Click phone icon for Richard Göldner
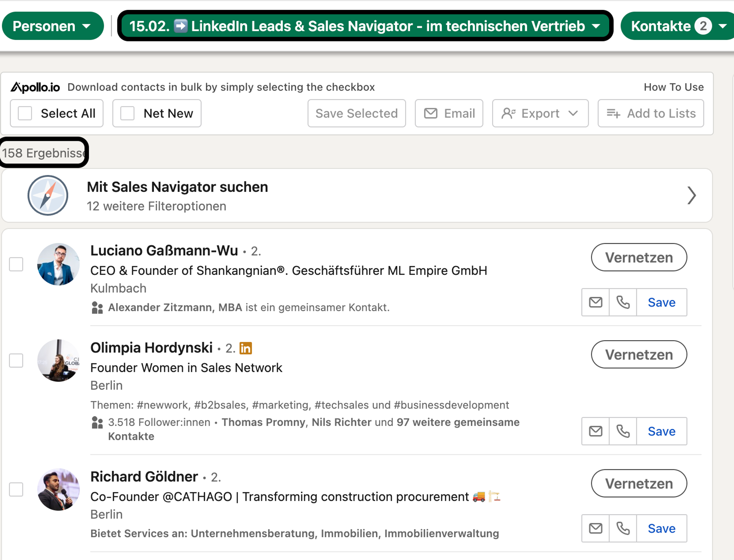 click(623, 528)
